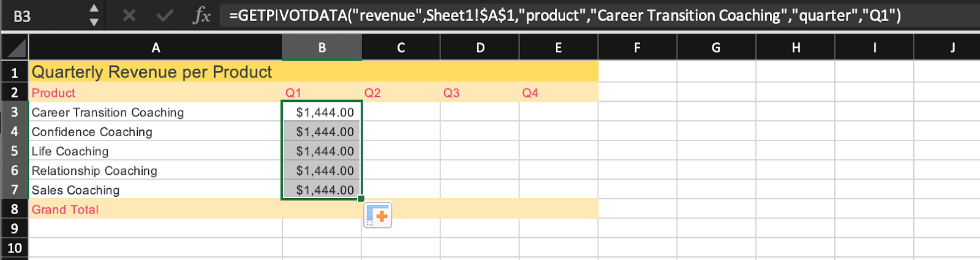Screen dimensions: 980x260
Task: Click the Q4 column heading cell
Action: [558, 93]
